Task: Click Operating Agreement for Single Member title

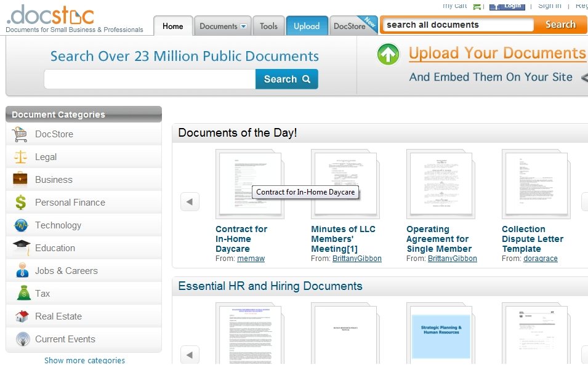Action: [439, 239]
